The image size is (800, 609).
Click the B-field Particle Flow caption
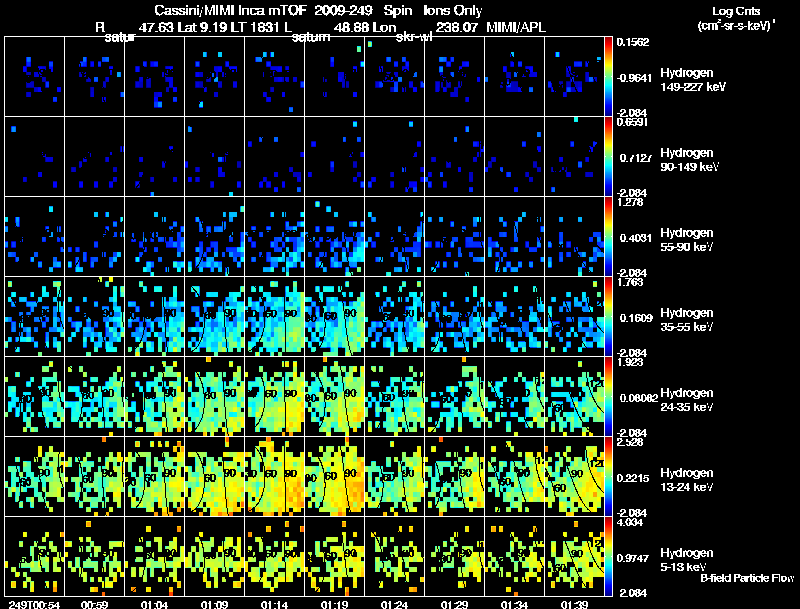click(747, 578)
